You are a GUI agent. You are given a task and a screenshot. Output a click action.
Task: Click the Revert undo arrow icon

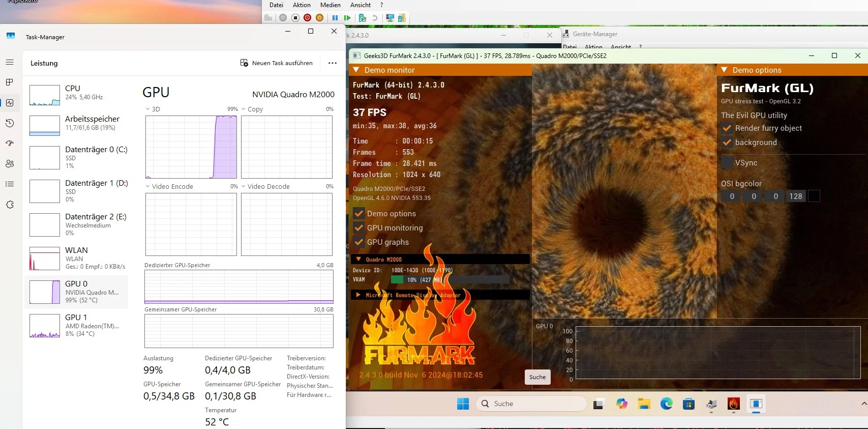(375, 18)
